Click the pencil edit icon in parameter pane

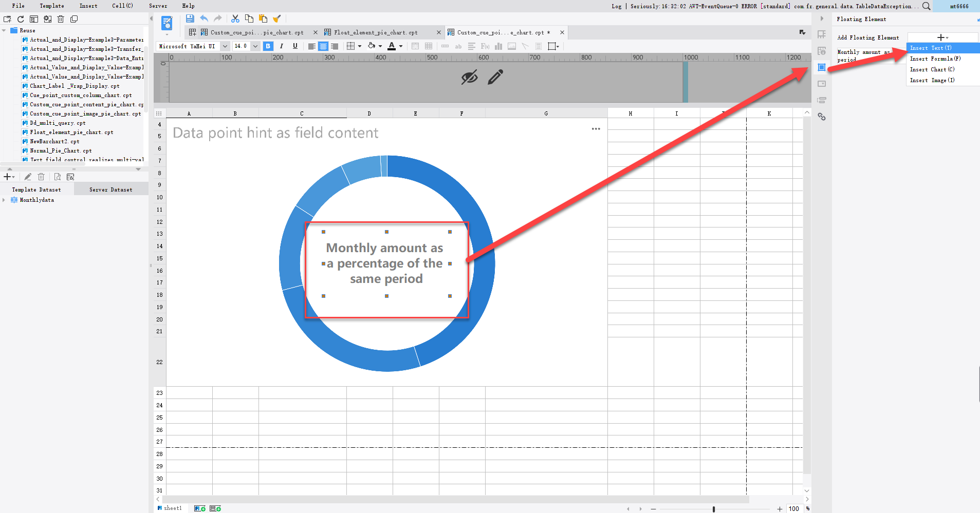pos(495,77)
